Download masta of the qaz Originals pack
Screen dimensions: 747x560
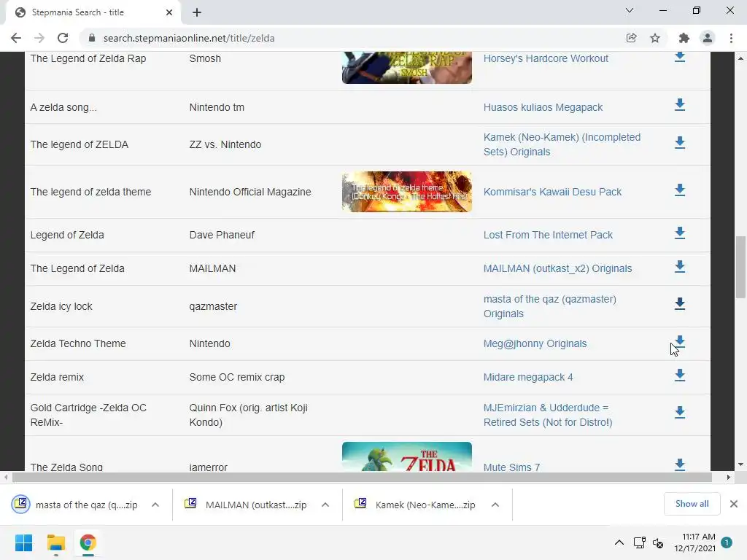[x=680, y=304]
